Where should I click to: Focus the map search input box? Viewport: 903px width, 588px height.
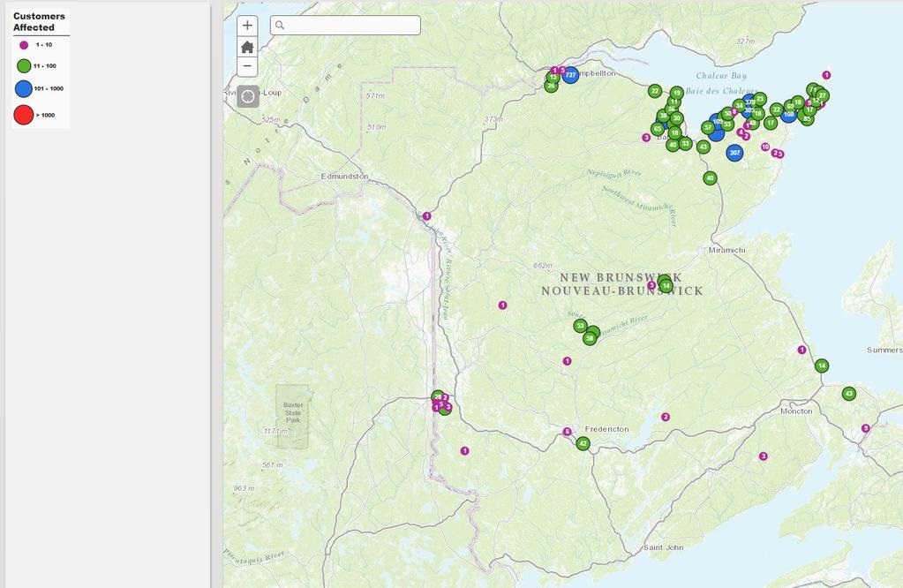(345, 26)
